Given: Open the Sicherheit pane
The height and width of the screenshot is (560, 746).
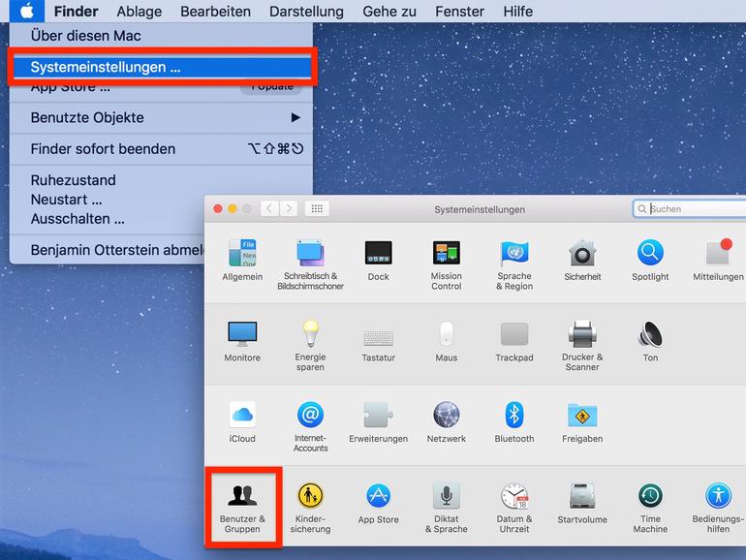Looking at the screenshot, I should [x=582, y=260].
